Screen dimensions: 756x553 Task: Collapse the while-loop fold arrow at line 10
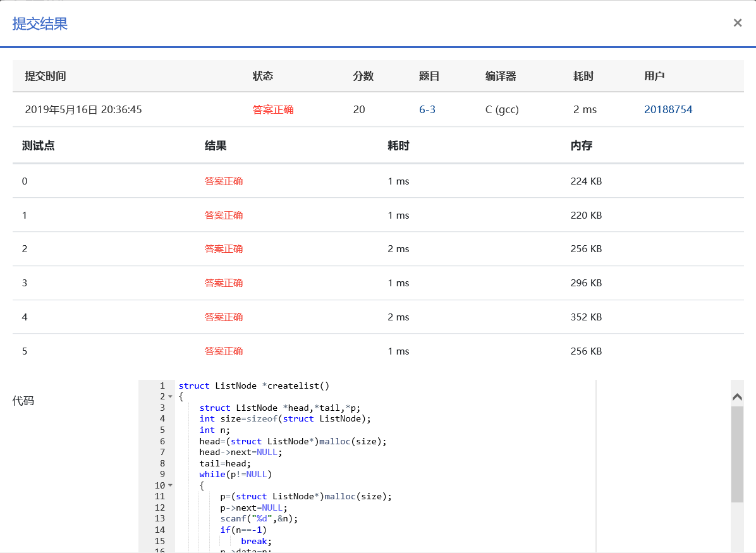pyautogui.click(x=170, y=485)
